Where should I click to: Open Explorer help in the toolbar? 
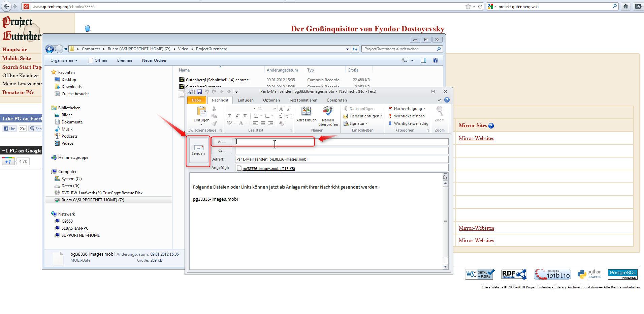[x=436, y=60]
